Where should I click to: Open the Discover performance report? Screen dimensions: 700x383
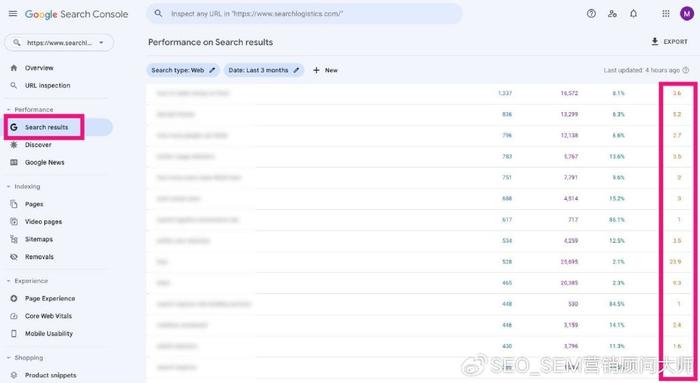[38, 145]
